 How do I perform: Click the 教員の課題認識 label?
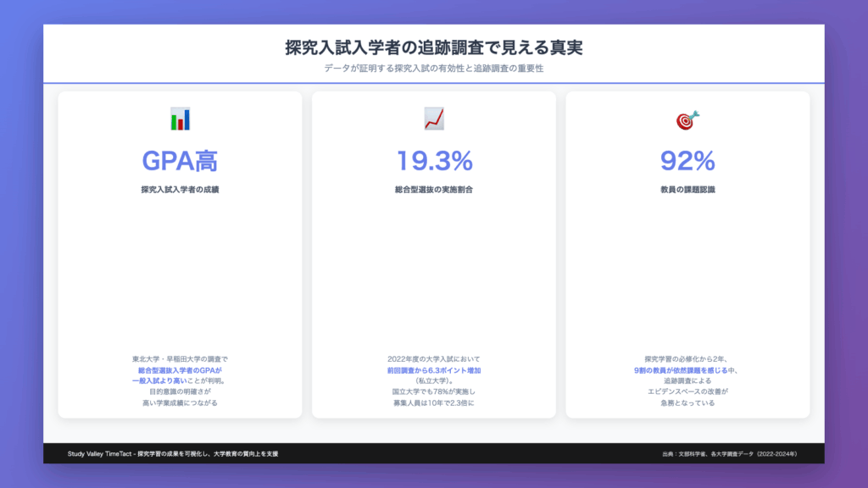(x=687, y=190)
